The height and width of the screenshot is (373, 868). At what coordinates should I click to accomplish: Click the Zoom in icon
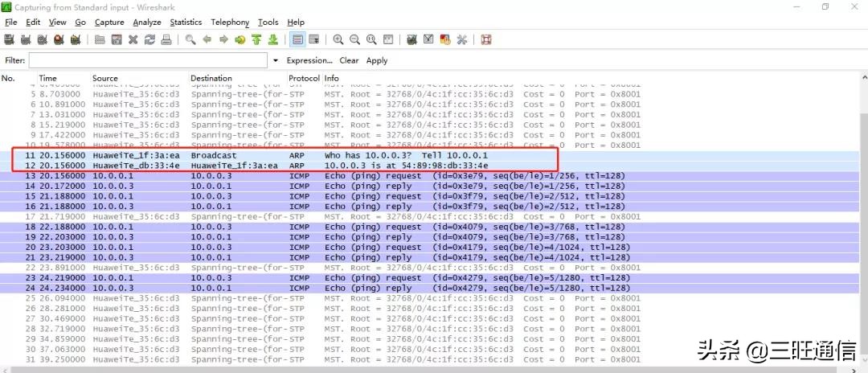tap(338, 39)
